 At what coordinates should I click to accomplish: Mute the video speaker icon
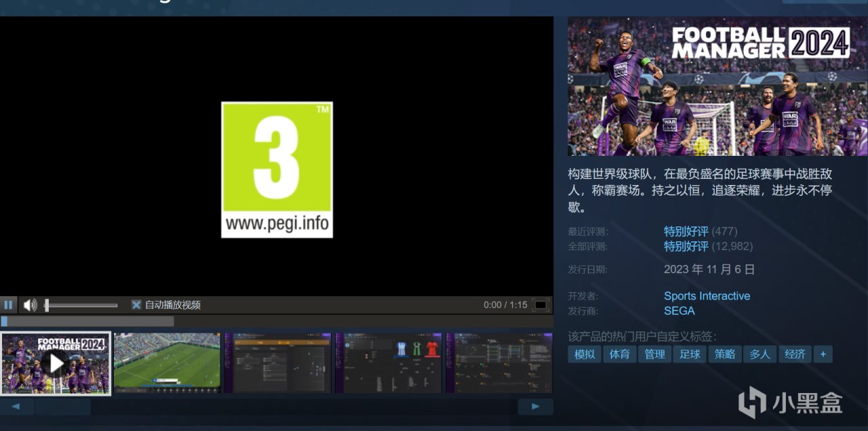point(28,304)
